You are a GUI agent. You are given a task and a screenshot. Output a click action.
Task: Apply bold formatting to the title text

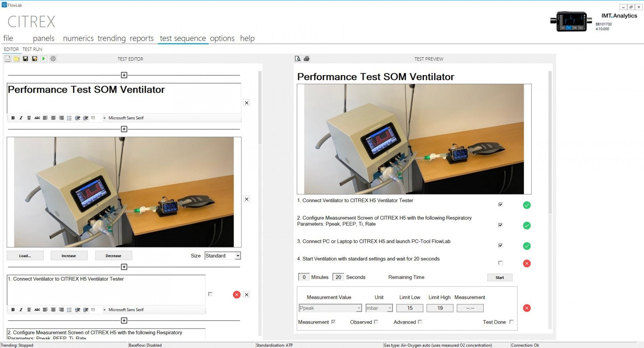click(13, 117)
